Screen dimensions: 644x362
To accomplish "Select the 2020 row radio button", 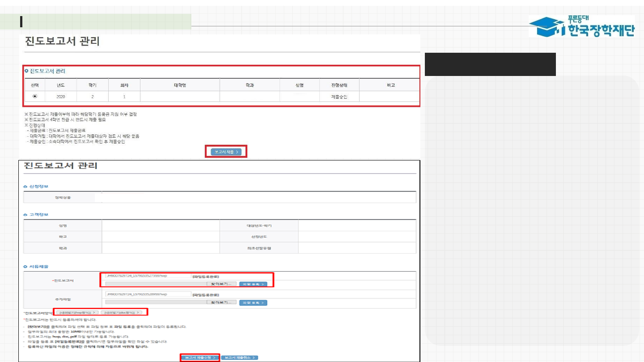I will 35,97.
